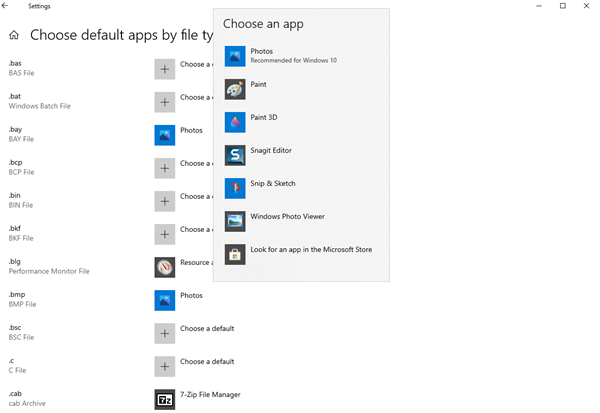The height and width of the screenshot is (413, 600).
Task: Click the plus icon for .bin file
Action: 165,201
